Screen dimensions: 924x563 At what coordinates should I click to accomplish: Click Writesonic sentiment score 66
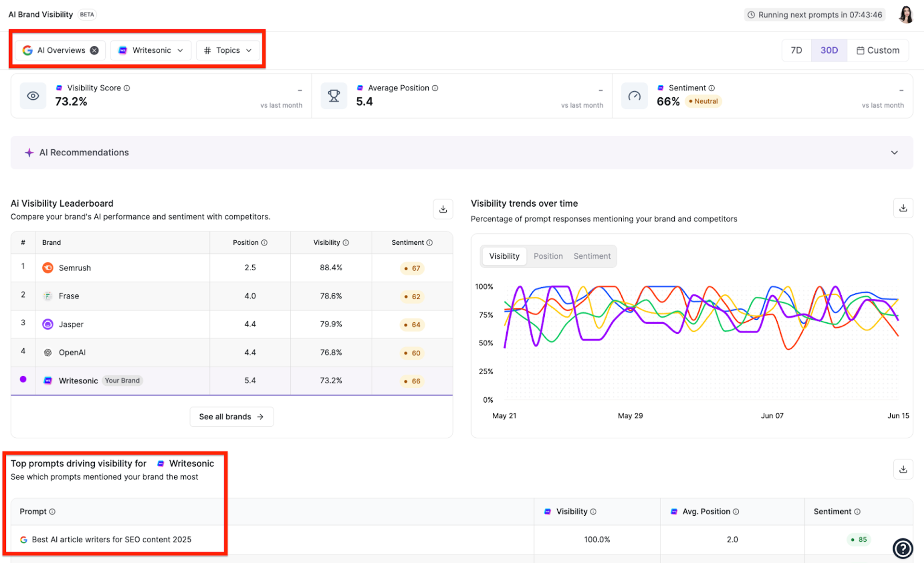tap(412, 381)
